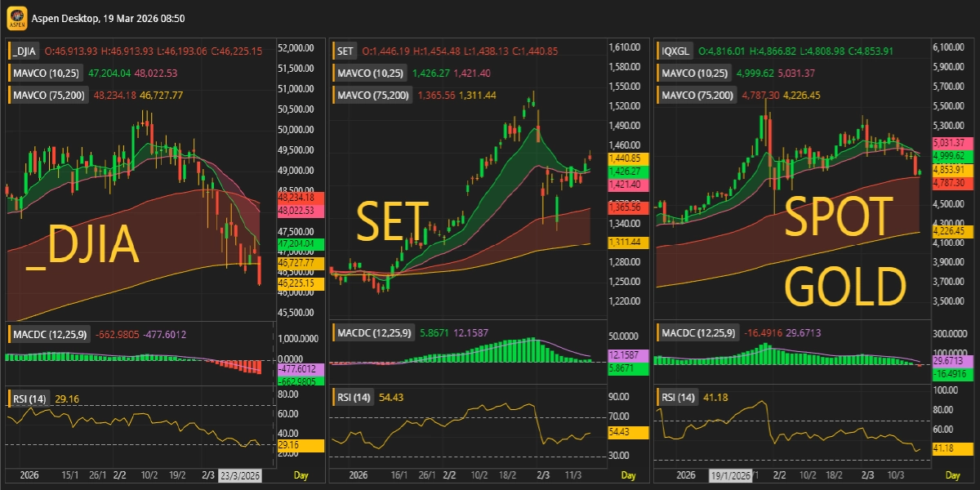Screen dimensions: 980x490
Task: Click the IQXGL symbol label
Action: (x=675, y=51)
